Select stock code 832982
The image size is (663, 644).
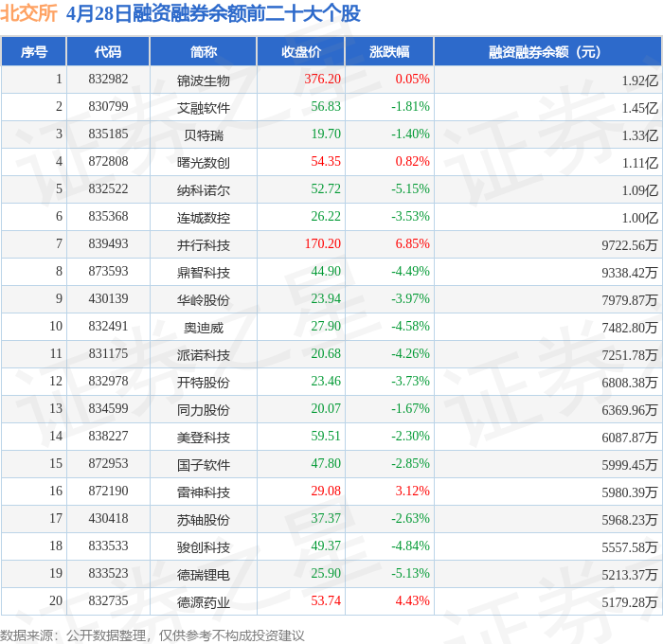[108, 79]
